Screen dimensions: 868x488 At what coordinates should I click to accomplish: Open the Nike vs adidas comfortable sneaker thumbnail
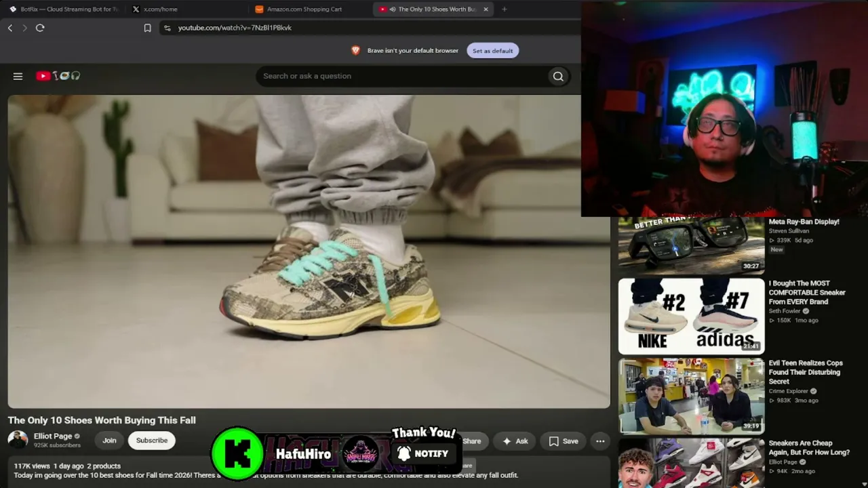tap(691, 316)
